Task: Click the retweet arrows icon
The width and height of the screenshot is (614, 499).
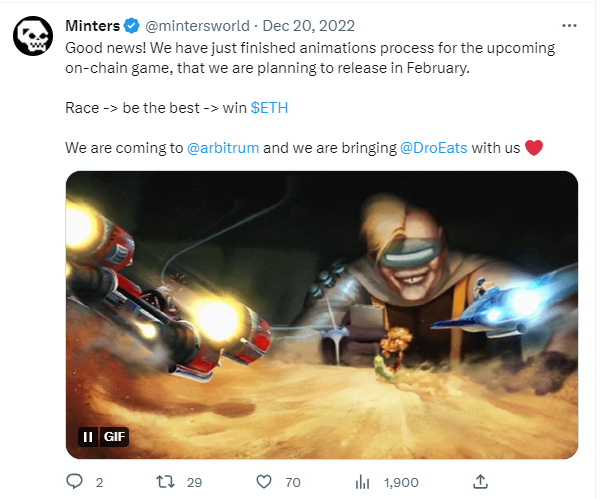Action: coord(166,482)
